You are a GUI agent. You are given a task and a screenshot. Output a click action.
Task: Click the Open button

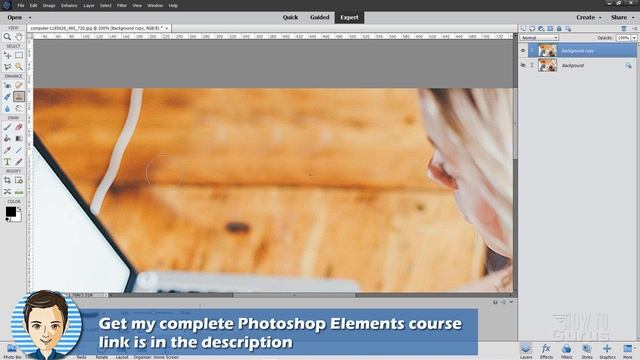[x=15, y=18]
